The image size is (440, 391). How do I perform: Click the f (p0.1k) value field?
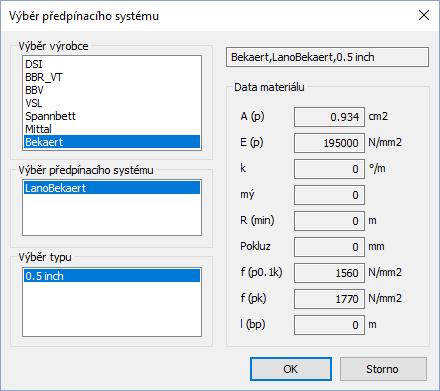(329, 273)
